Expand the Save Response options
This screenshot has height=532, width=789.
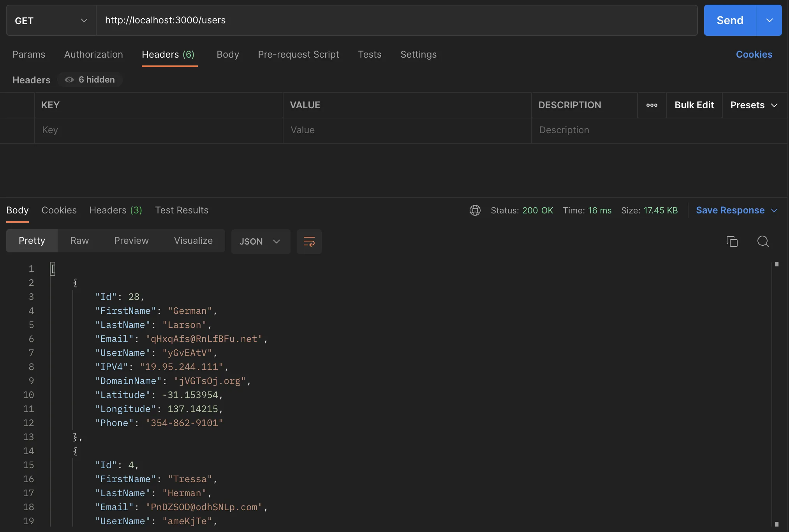[x=774, y=210]
